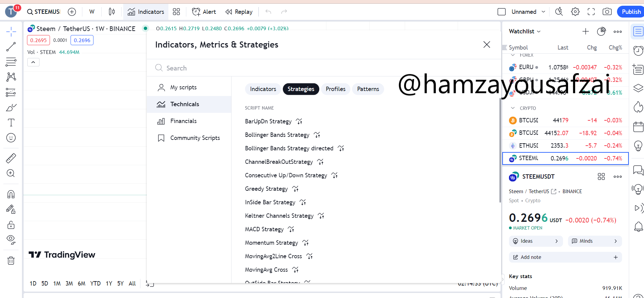The width and height of the screenshot is (644, 298).
Task: Open the Ideas section for STEEMUSDT
Action: [x=536, y=241]
